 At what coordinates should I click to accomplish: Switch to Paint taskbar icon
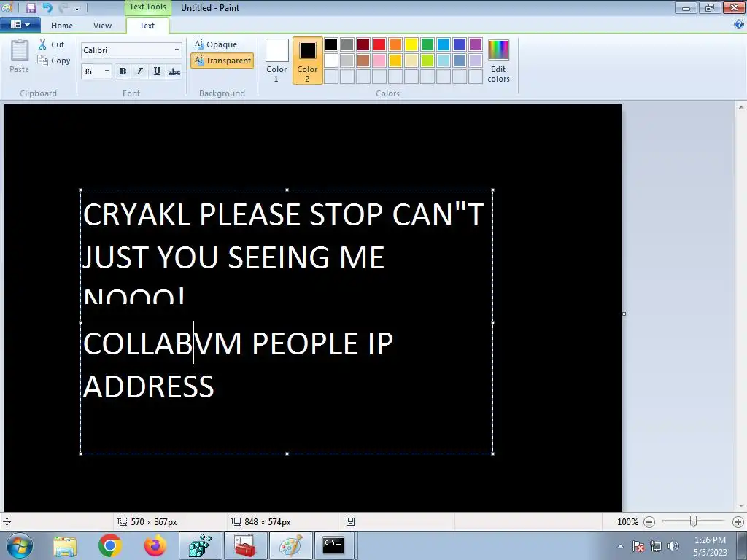pyautogui.click(x=290, y=545)
